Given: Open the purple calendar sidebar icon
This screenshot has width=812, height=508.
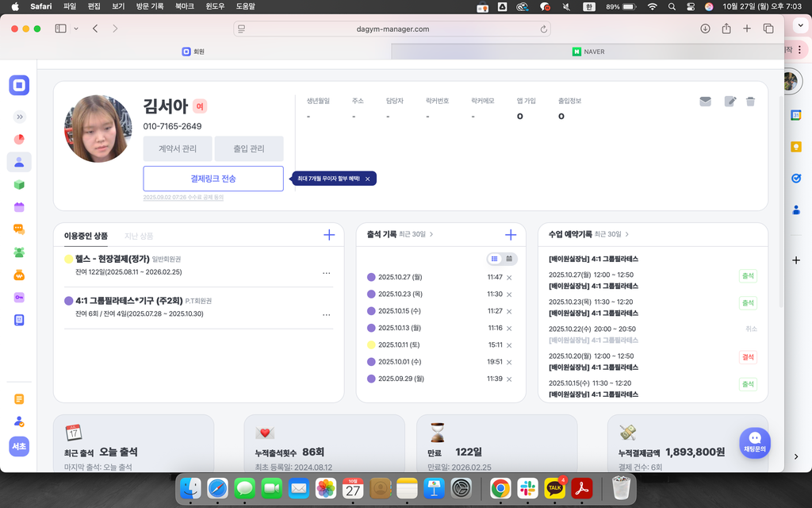Looking at the screenshot, I should (x=19, y=207).
